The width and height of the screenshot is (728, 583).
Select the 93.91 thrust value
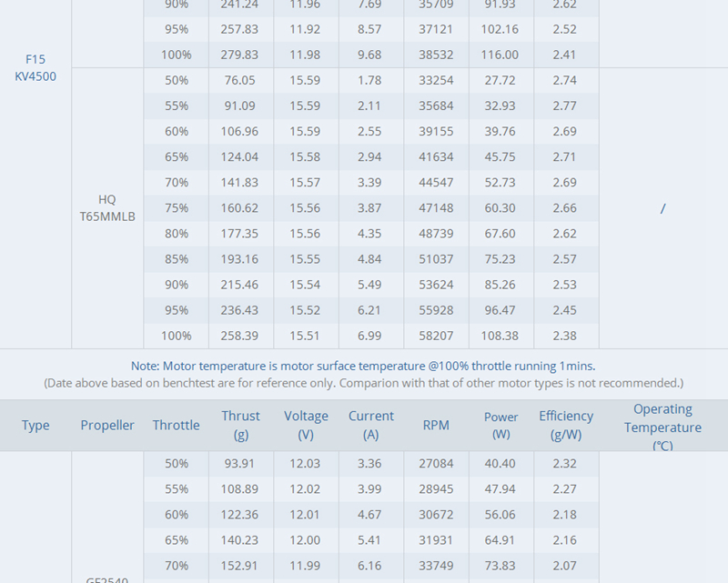click(240, 464)
